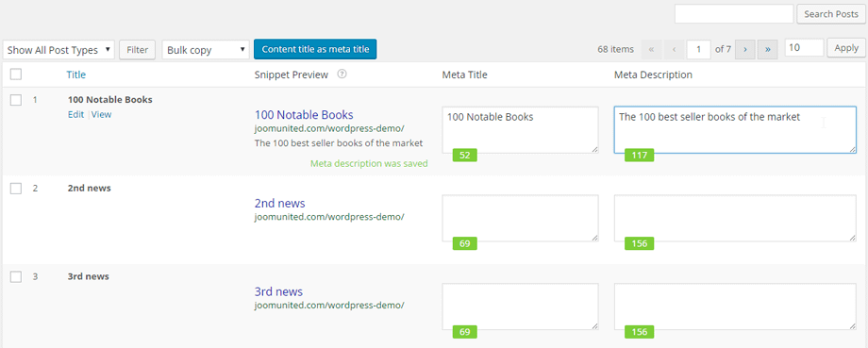Select the 3rd news row checkbox
Image resolution: width=868 pixels, height=348 pixels.
[x=16, y=276]
